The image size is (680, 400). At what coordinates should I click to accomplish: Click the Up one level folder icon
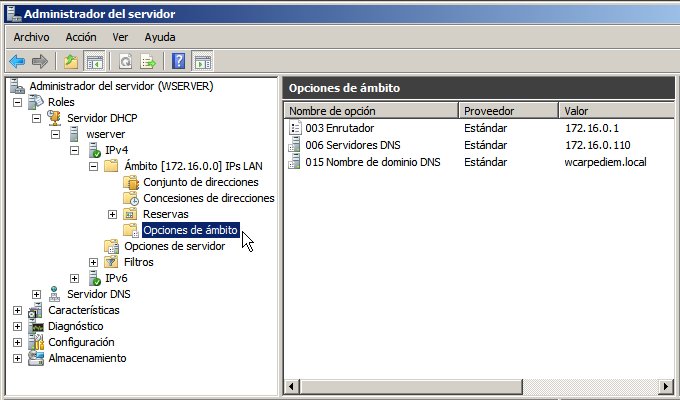click(71, 62)
